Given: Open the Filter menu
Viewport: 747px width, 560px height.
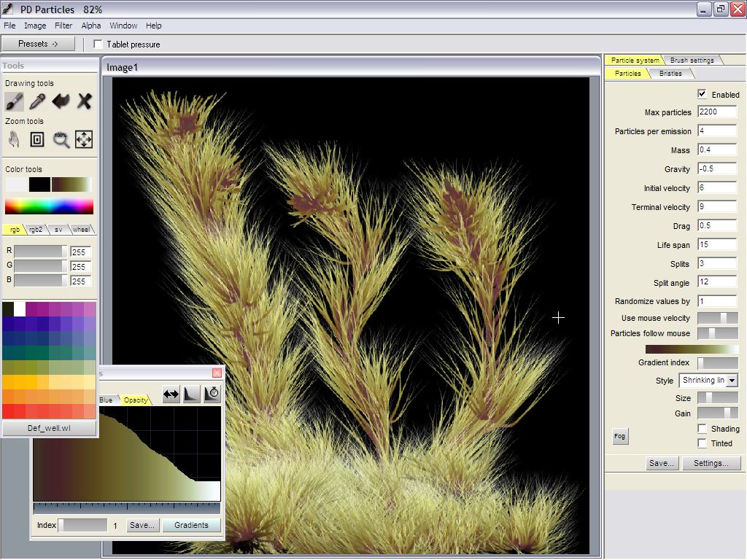Looking at the screenshot, I should [63, 26].
